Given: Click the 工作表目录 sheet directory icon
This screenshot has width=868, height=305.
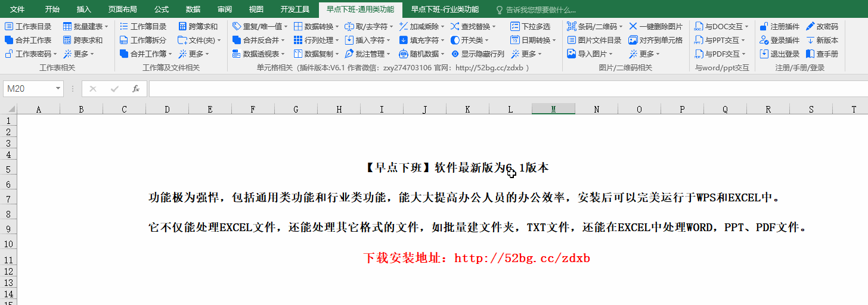Looking at the screenshot, I should pyautogui.click(x=9, y=26).
